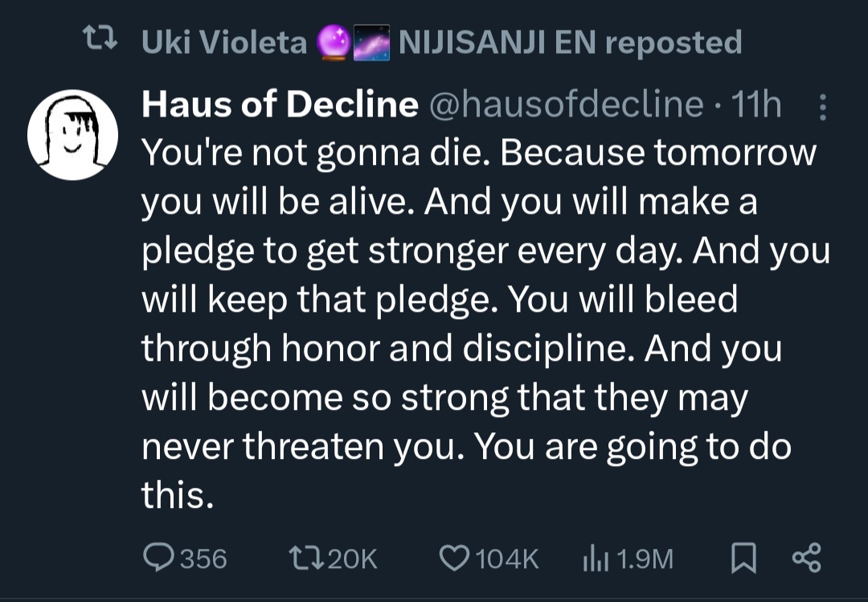Click the Haus of Decline display name

[280, 104]
